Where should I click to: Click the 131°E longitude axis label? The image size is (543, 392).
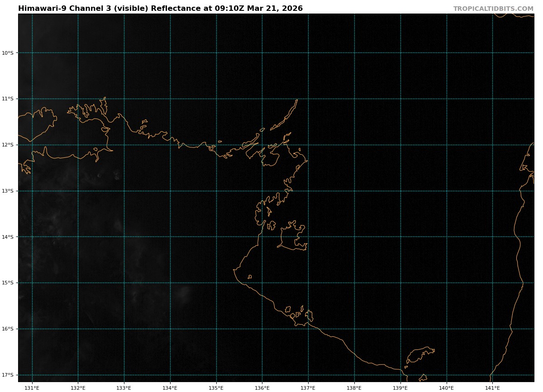click(x=32, y=387)
